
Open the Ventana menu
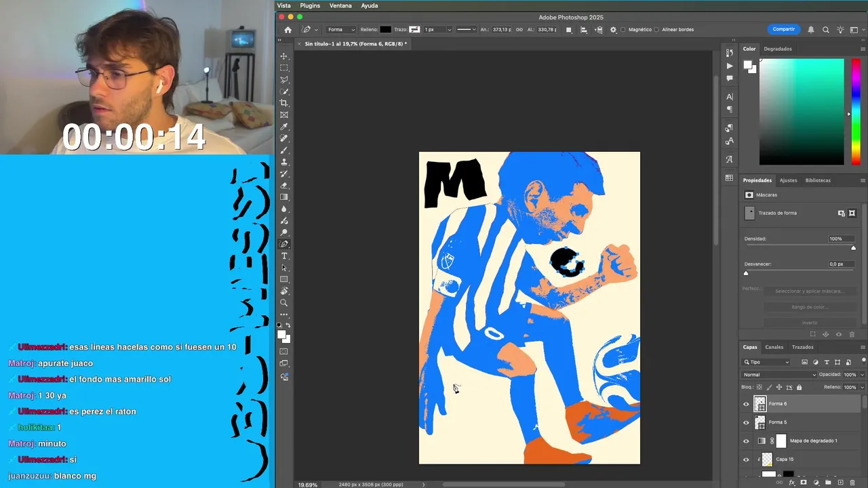[x=340, y=5]
